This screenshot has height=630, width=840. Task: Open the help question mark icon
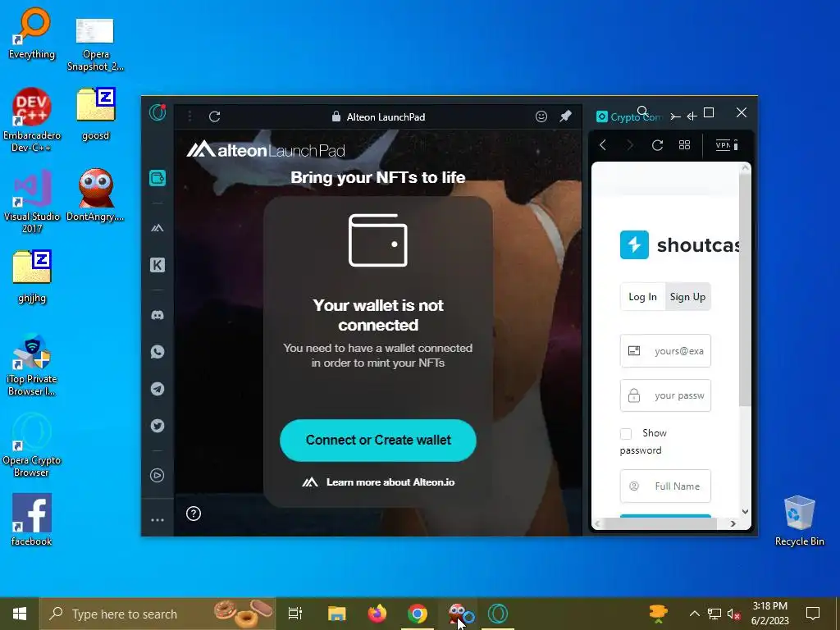point(194,514)
